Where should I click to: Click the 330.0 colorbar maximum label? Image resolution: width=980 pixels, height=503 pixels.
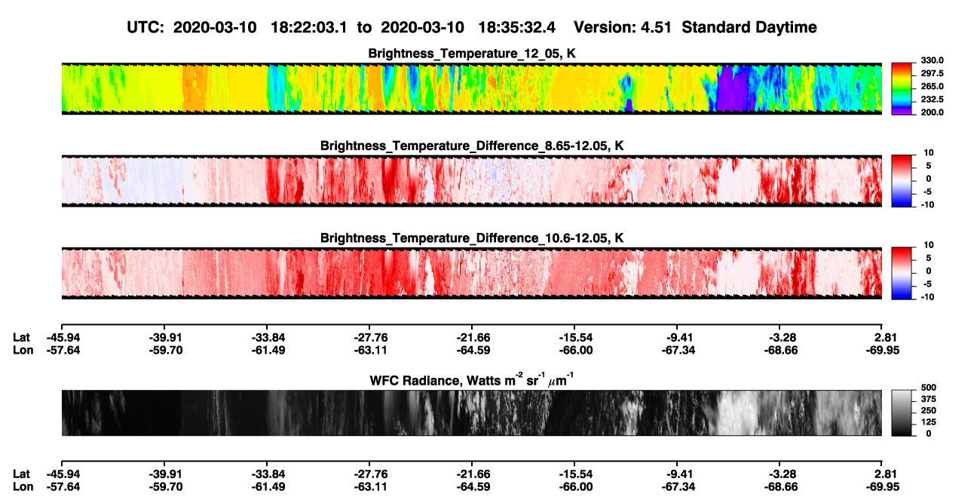point(933,61)
